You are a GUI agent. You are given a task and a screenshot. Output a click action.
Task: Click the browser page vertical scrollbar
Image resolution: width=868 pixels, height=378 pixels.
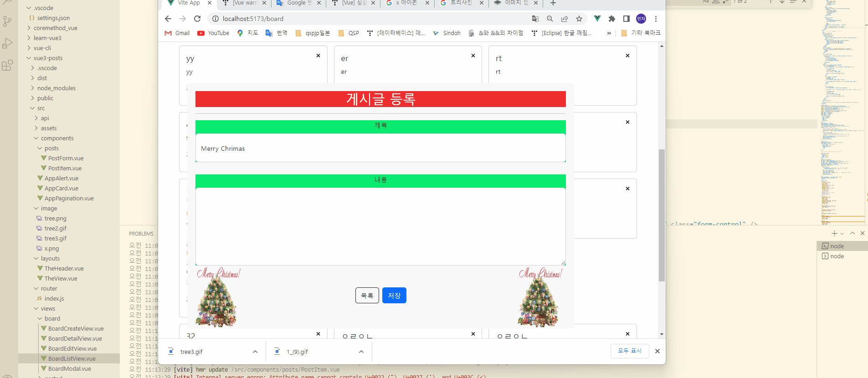(662, 215)
